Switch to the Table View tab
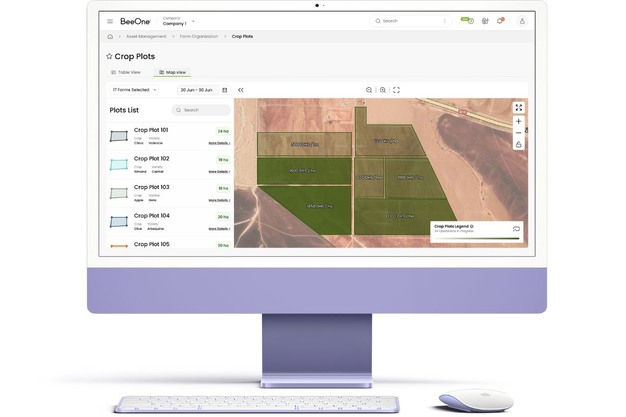This screenshot has height=417, width=626. pyautogui.click(x=126, y=72)
